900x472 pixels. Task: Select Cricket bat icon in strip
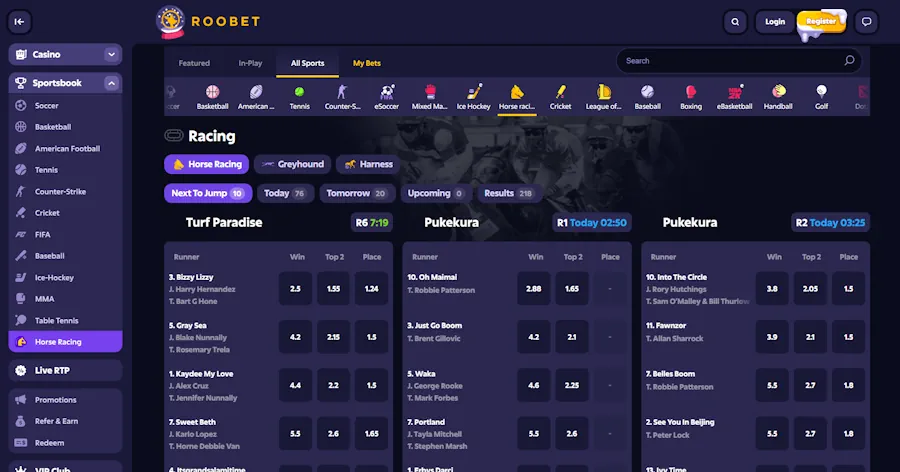click(560, 97)
